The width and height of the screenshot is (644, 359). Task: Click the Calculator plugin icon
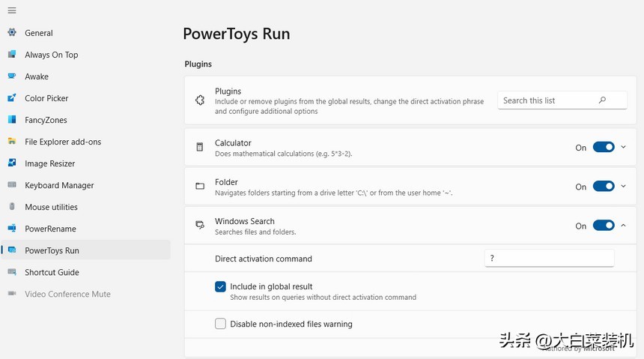pyautogui.click(x=200, y=147)
